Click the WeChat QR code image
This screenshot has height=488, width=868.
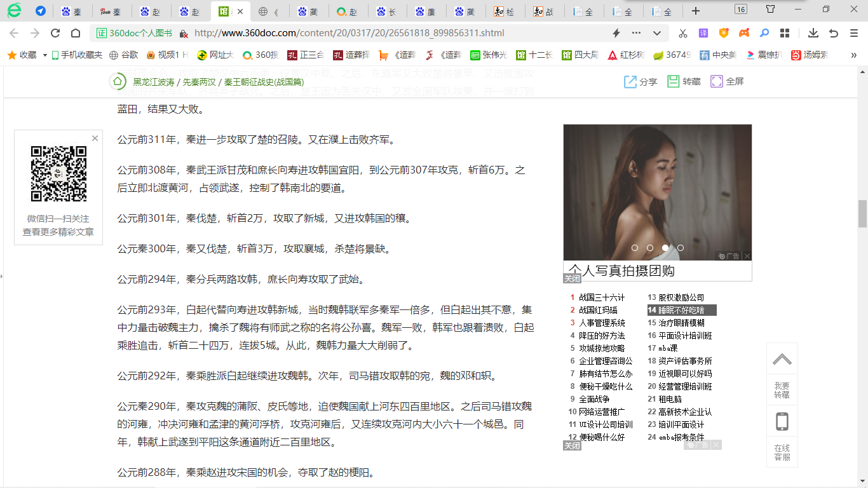coord(58,174)
